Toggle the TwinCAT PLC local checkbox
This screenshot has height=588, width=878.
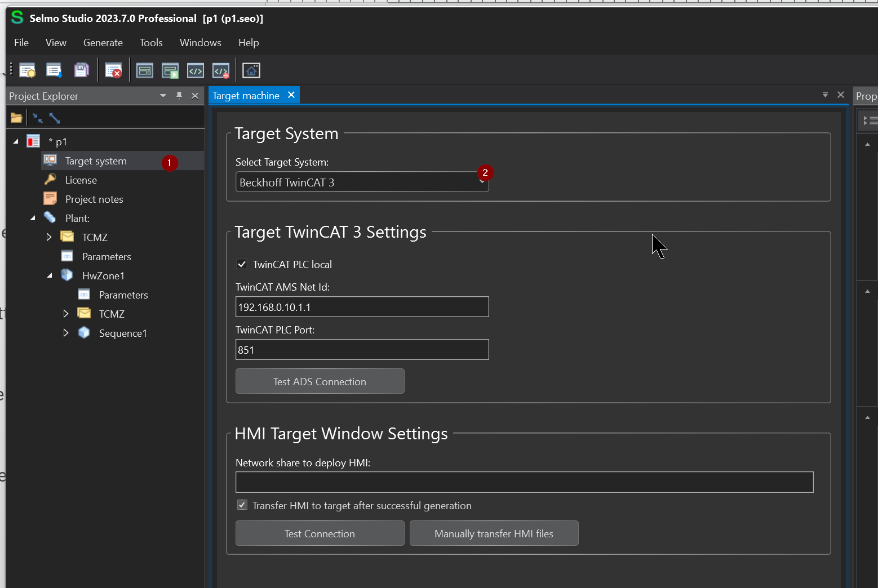pyautogui.click(x=242, y=264)
